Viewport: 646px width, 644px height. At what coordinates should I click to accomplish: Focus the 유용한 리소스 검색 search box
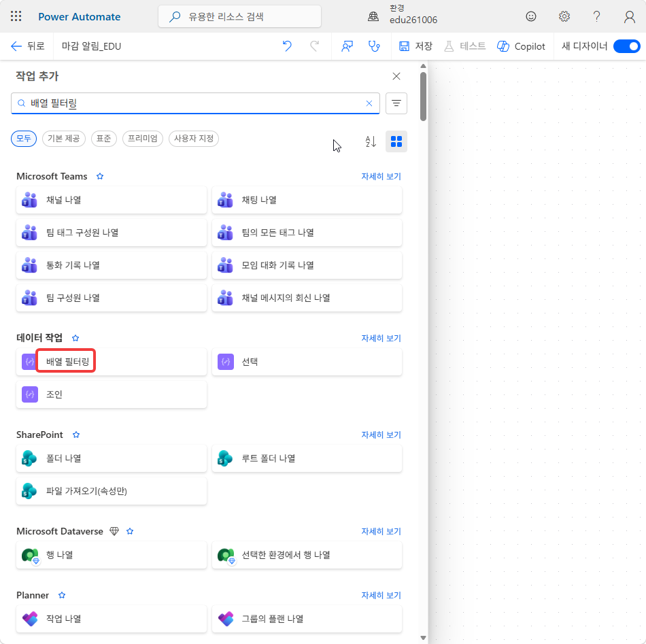[239, 16]
